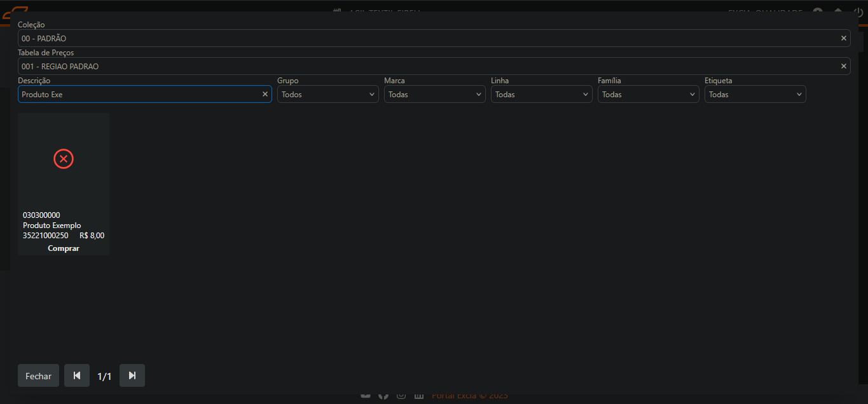Expand the Família dropdown
The image size is (868, 404).
(649, 95)
